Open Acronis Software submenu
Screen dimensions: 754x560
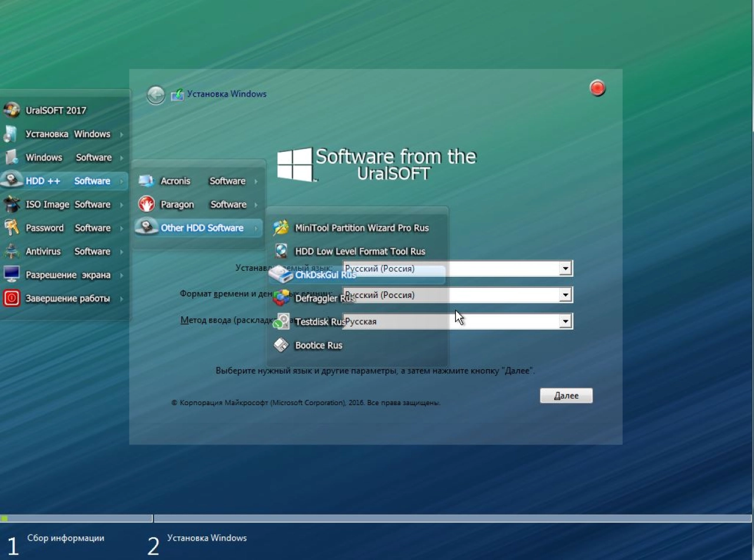[x=199, y=181]
